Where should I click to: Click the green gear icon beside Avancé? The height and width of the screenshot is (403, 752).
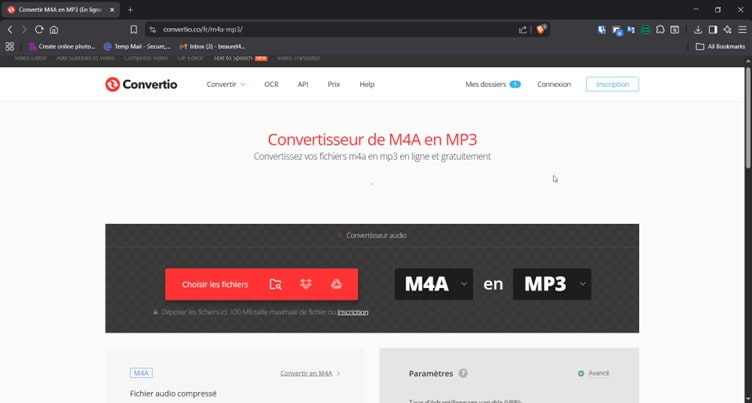581,373
